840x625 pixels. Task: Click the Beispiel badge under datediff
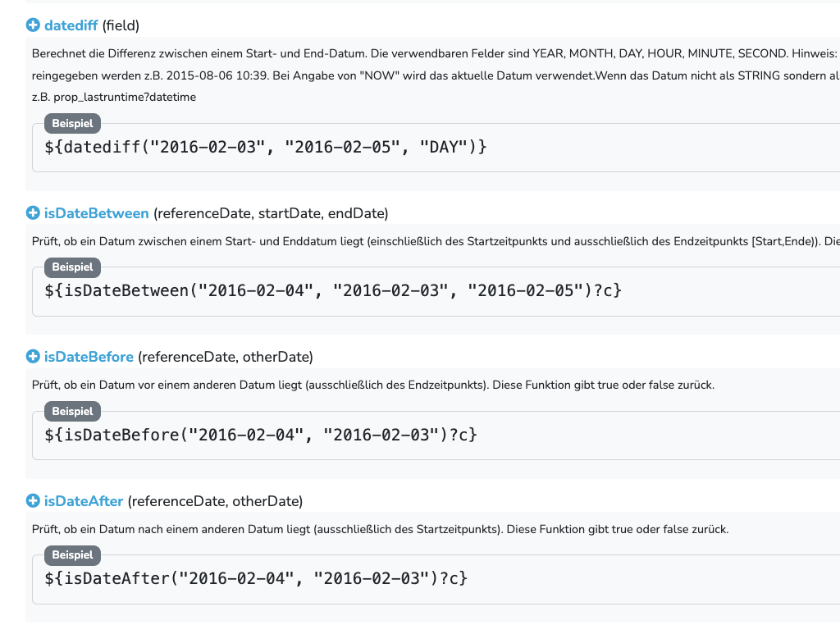(x=72, y=123)
